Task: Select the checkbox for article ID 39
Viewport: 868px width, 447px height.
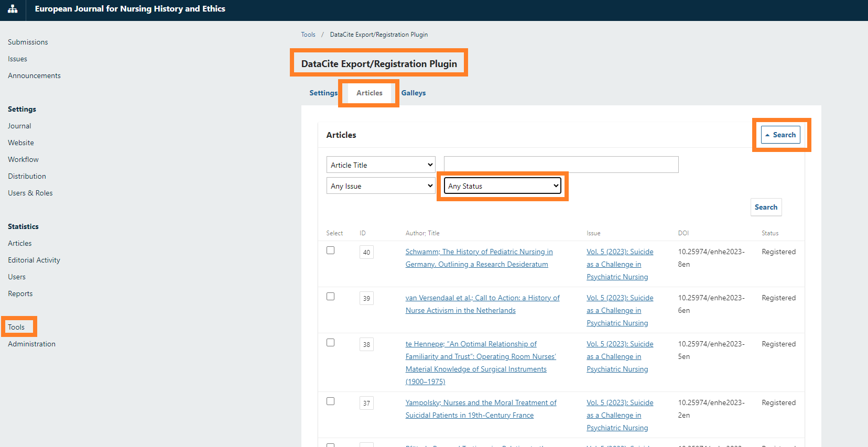Action: [330, 297]
